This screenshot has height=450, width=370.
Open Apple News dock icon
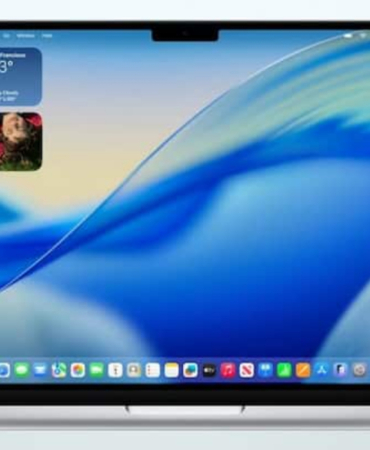tap(247, 370)
